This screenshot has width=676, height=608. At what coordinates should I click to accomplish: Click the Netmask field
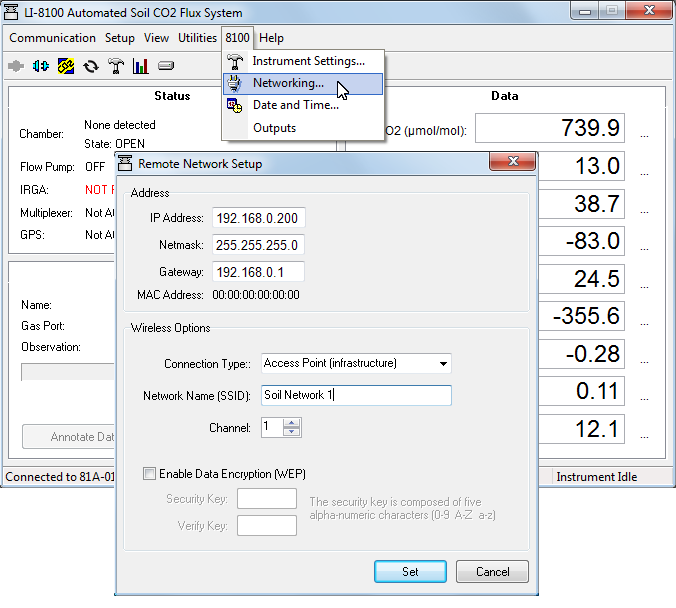point(258,245)
